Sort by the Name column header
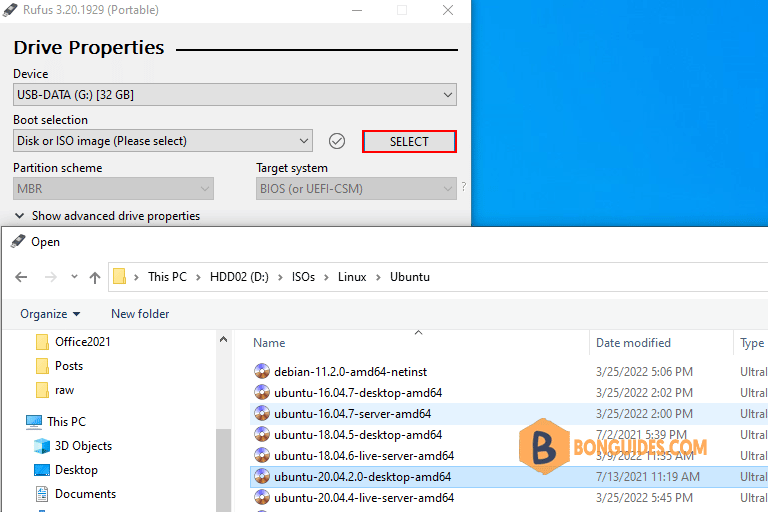768x512 pixels. click(x=270, y=343)
